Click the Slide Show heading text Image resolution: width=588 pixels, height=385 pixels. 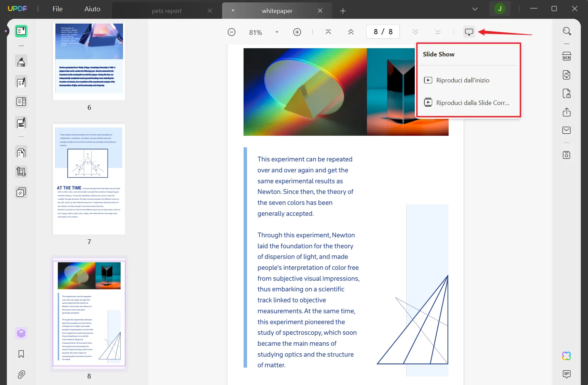(x=439, y=54)
